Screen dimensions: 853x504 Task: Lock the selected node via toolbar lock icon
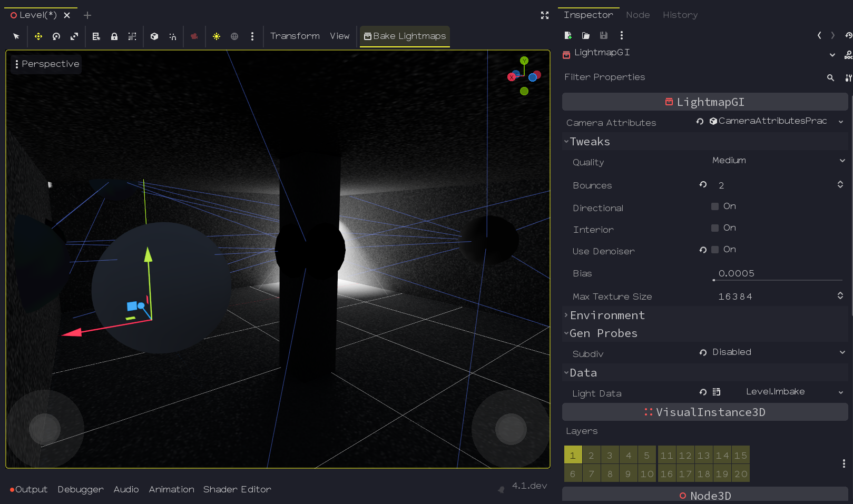tap(114, 36)
